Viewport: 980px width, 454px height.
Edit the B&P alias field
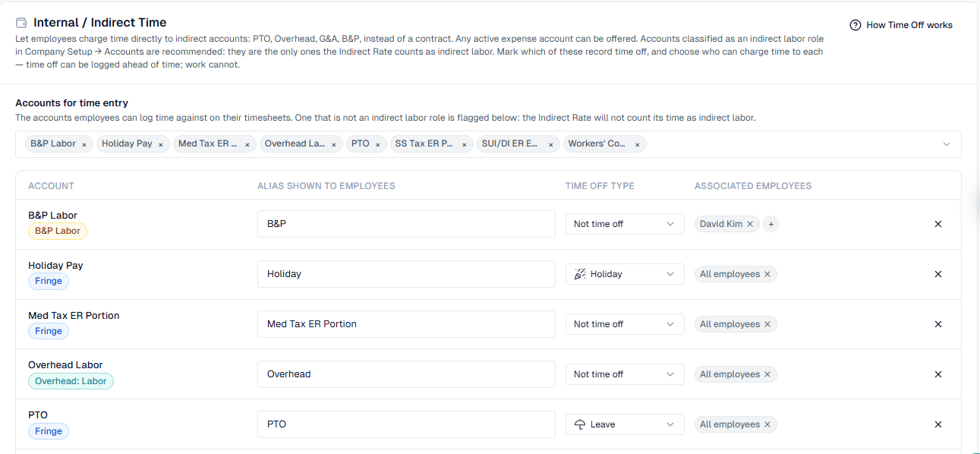[406, 224]
